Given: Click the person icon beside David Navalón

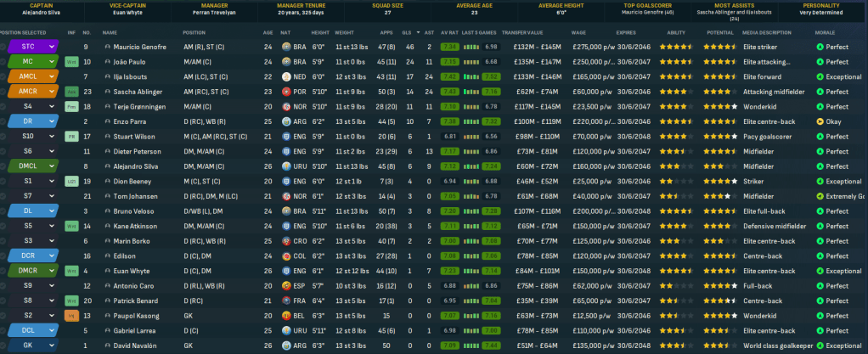Looking at the screenshot, I should pos(107,346).
